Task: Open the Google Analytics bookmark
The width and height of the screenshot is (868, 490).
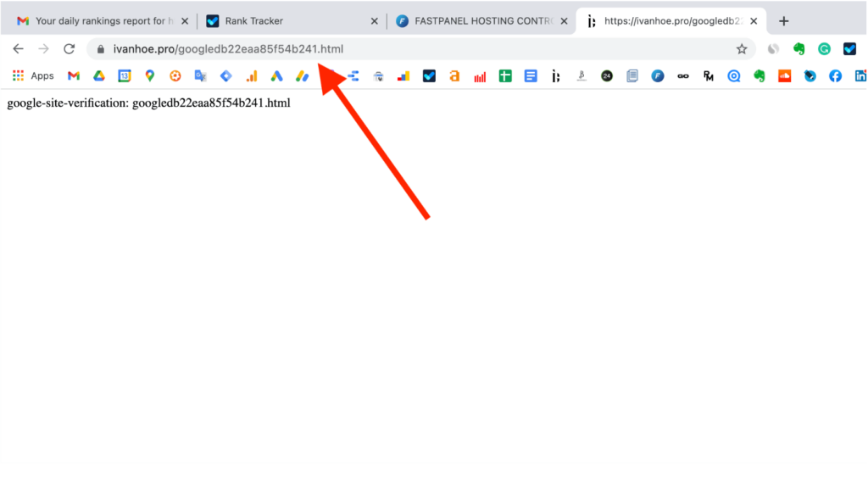Action: [x=252, y=75]
